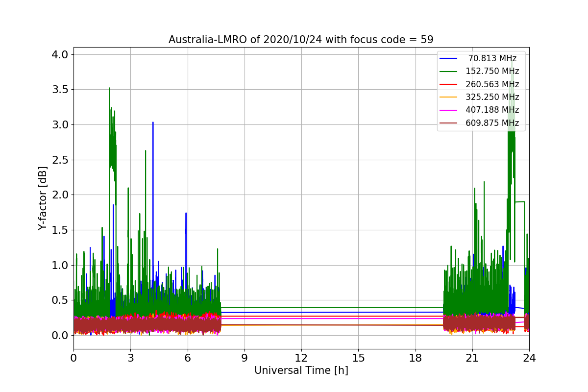
Task: Select the '260.563 MHz' legend entry
Action: (x=492, y=84)
